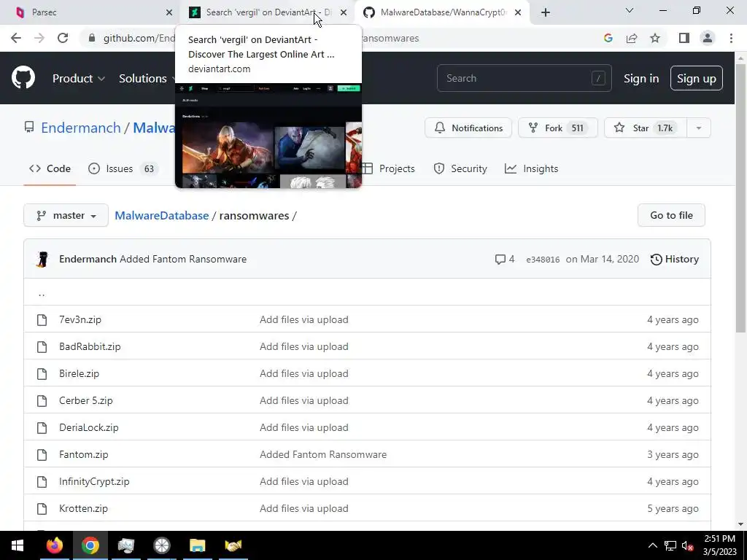Open Chrome three-dot menu
The width and height of the screenshot is (747, 560).
point(731,38)
